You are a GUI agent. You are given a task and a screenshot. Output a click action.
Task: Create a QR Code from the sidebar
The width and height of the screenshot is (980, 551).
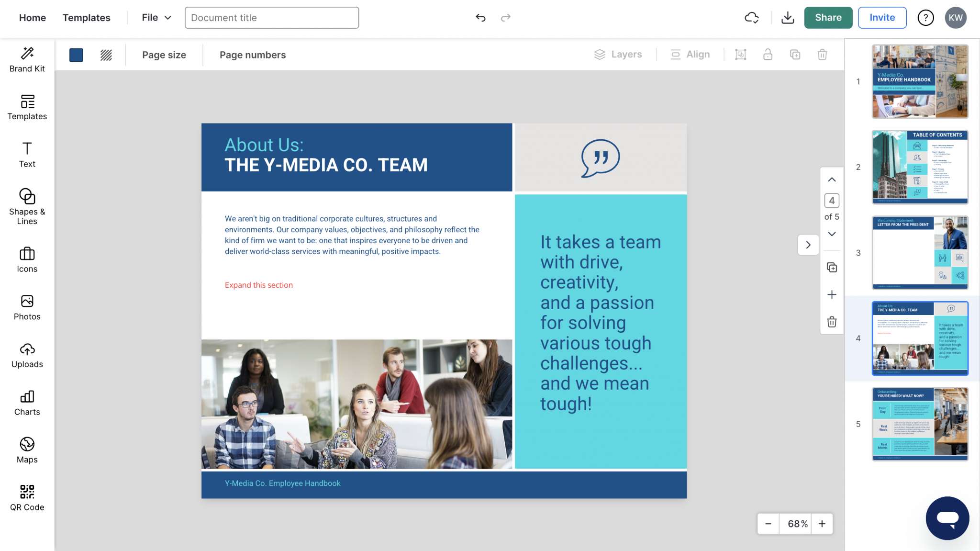coord(27,498)
